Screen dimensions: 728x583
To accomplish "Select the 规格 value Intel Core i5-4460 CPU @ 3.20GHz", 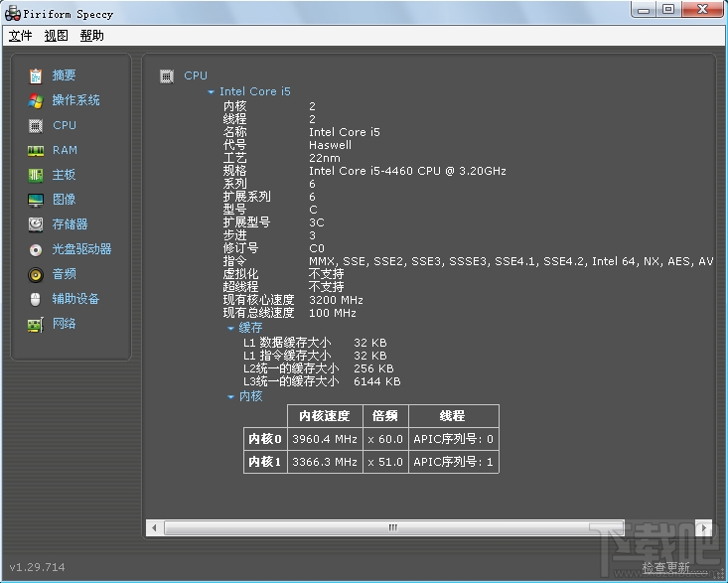I will [407, 171].
